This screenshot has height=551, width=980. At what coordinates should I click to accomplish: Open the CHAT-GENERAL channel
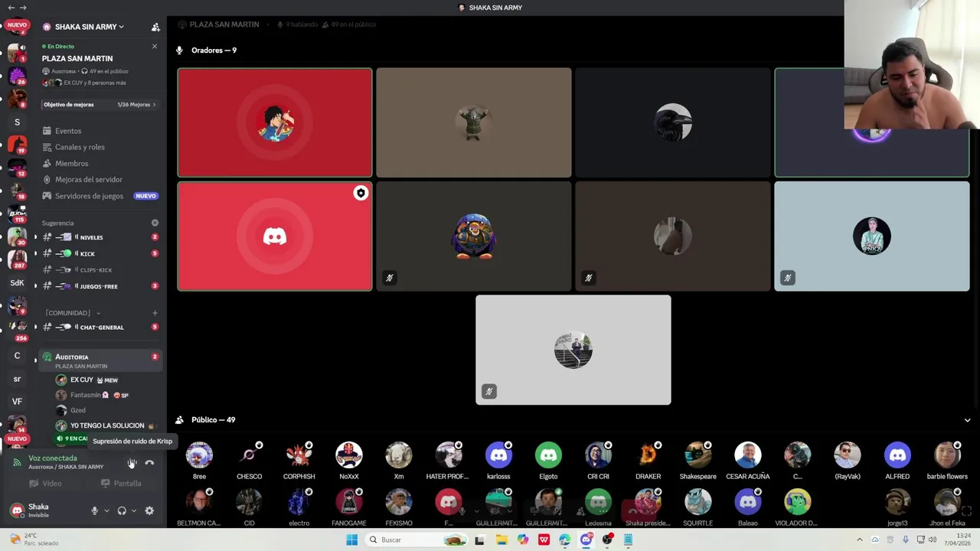[100, 327]
